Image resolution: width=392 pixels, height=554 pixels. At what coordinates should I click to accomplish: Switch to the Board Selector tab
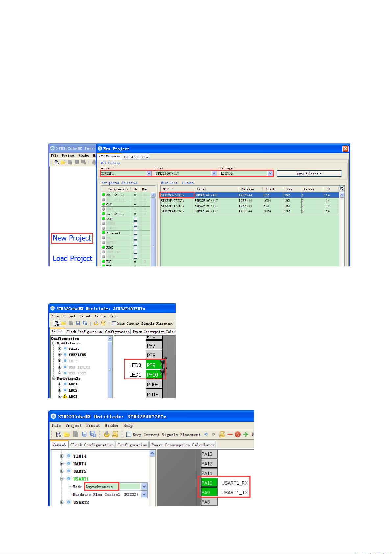136,157
